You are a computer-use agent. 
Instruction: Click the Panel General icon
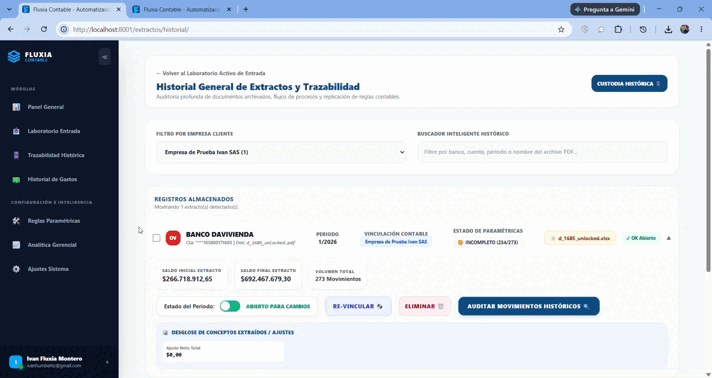[x=16, y=107]
